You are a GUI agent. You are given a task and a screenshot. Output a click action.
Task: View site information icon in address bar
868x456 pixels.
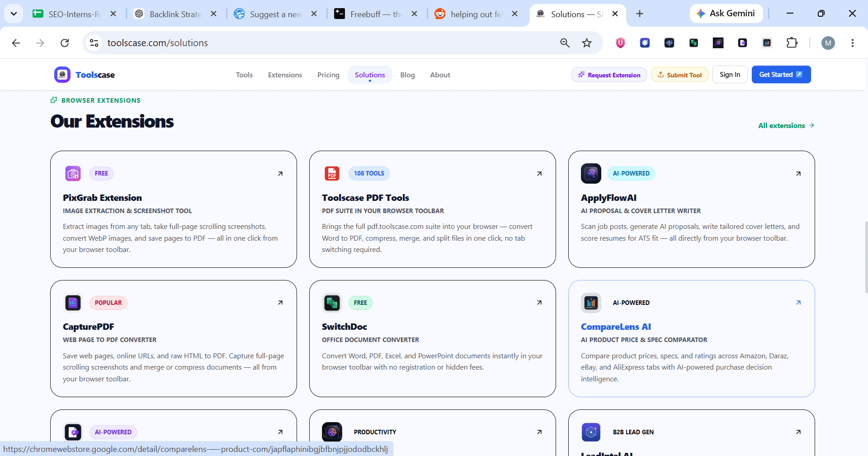coord(94,43)
